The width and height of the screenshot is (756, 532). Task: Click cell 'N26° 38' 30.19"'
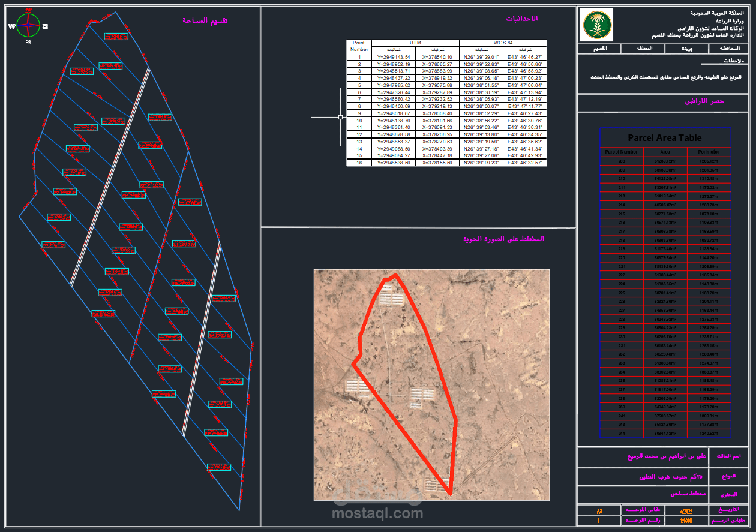tap(481, 92)
